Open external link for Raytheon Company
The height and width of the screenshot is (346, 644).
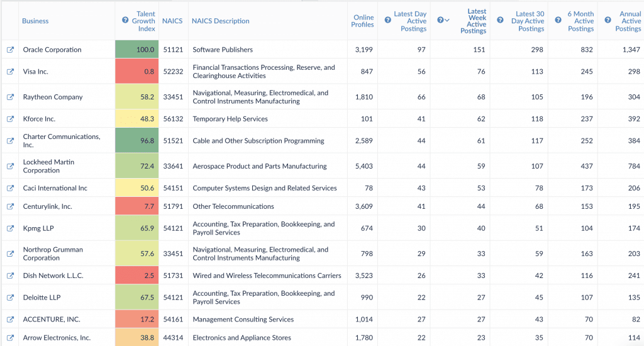[10, 97]
